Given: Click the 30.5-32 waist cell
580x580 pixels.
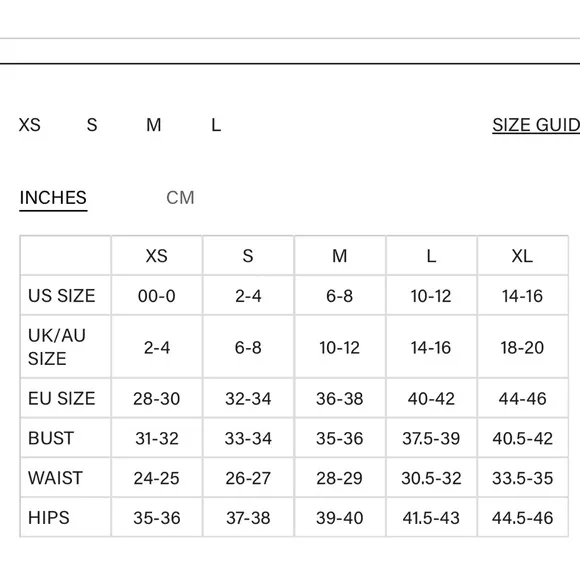Looking at the screenshot, I should click(x=431, y=478).
